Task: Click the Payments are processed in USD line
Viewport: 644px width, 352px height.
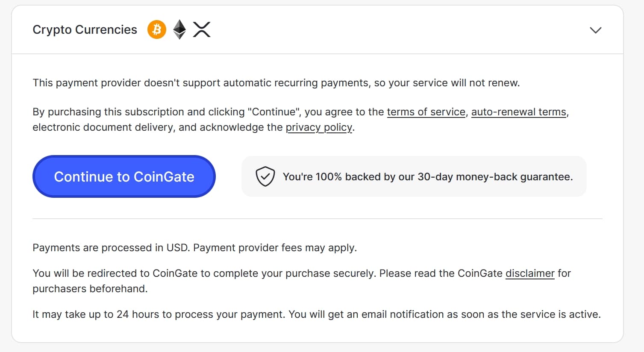Action: pos(194,248)
